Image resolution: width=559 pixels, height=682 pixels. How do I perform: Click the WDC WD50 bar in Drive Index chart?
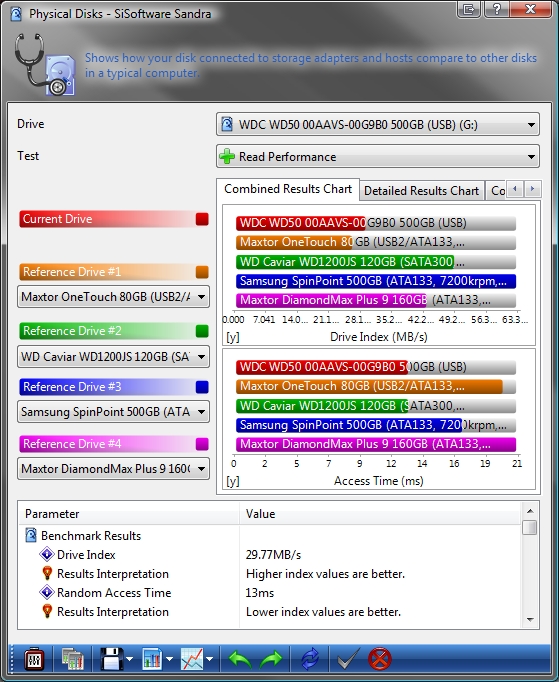coord(301,223)
